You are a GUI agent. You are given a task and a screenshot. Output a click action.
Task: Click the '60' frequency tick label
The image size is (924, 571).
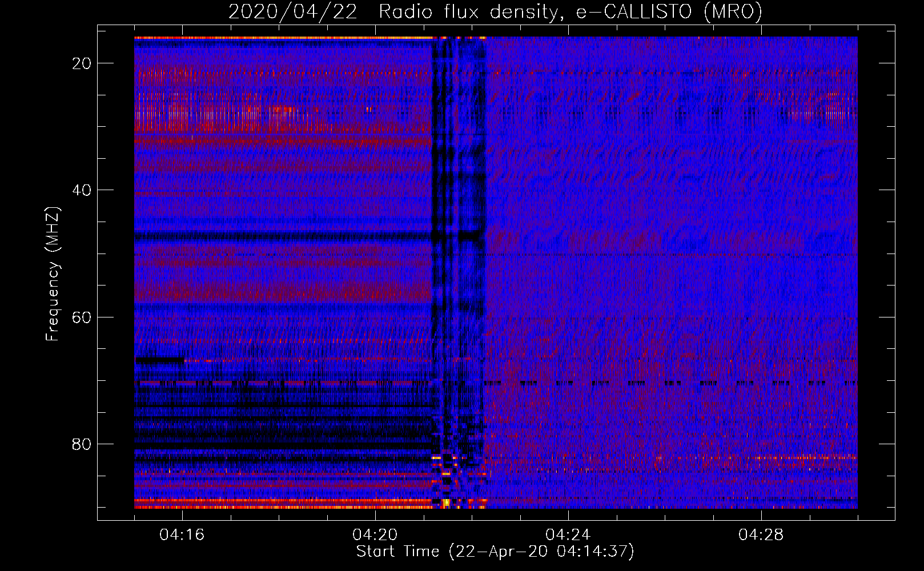(x=82, y=317)
